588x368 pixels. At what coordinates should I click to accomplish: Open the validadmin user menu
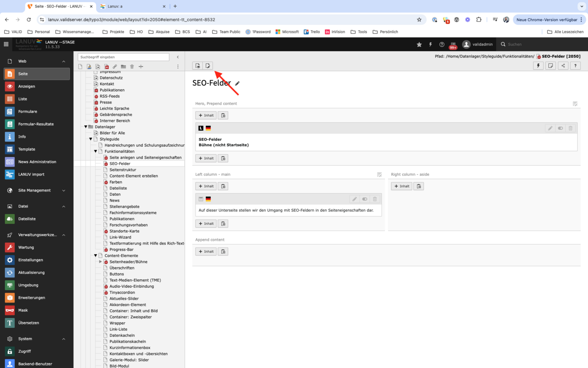[x=478, y=45]
